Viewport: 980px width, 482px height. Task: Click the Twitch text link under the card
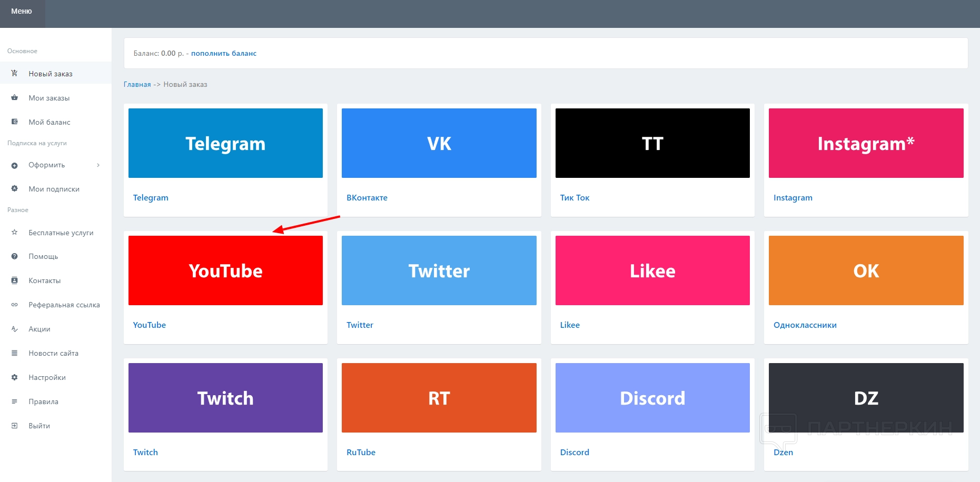tap(145, 453)
